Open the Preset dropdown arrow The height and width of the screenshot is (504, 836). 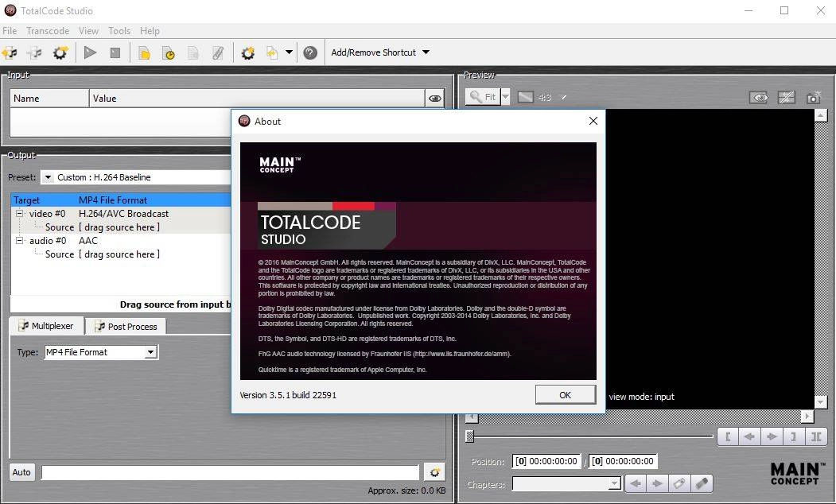coord(48,177)
